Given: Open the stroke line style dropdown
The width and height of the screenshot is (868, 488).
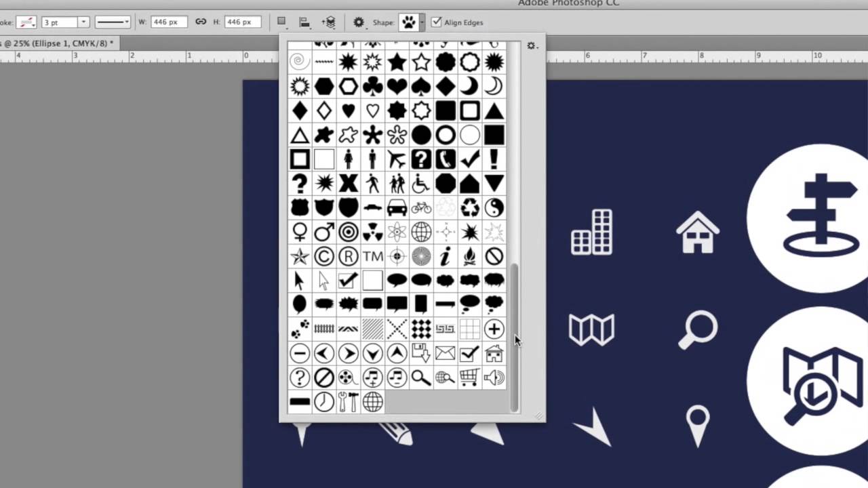Looking at the screenshot, I should pos(113,22).
